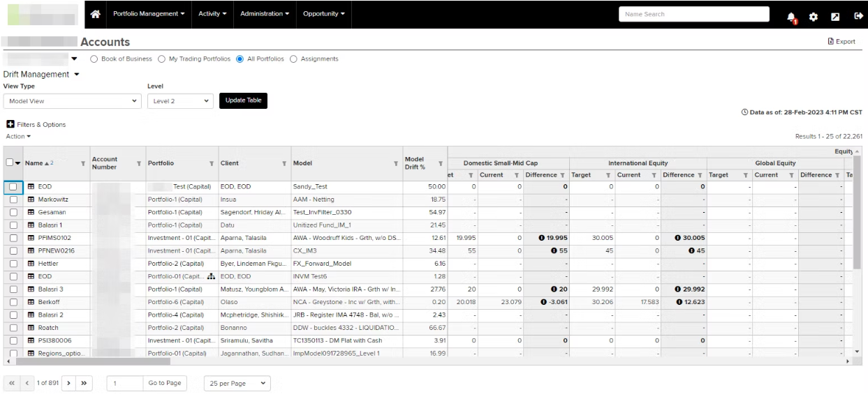Click alert icon next to -3.061 difference
This screenshot has height=399, width=868.
[543, 302]
